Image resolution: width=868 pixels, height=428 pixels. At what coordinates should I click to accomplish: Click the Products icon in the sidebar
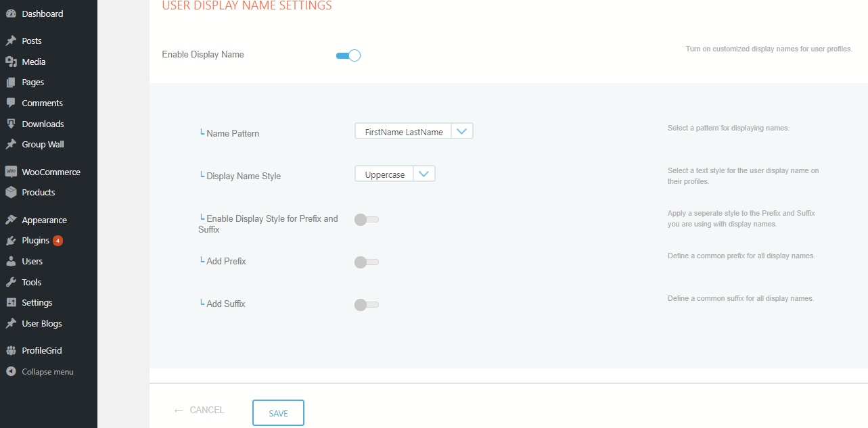click(10, 192)
